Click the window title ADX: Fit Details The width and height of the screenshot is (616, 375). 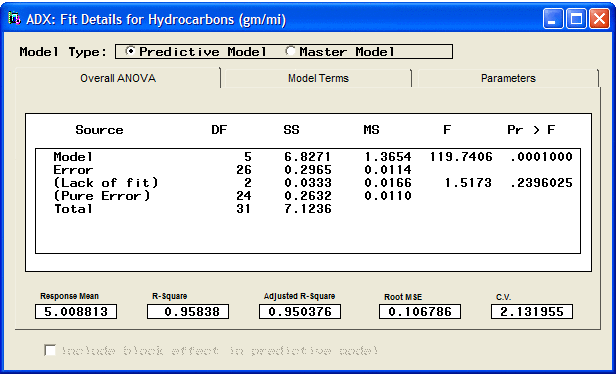pyautogui.click(x=156, y=19)
